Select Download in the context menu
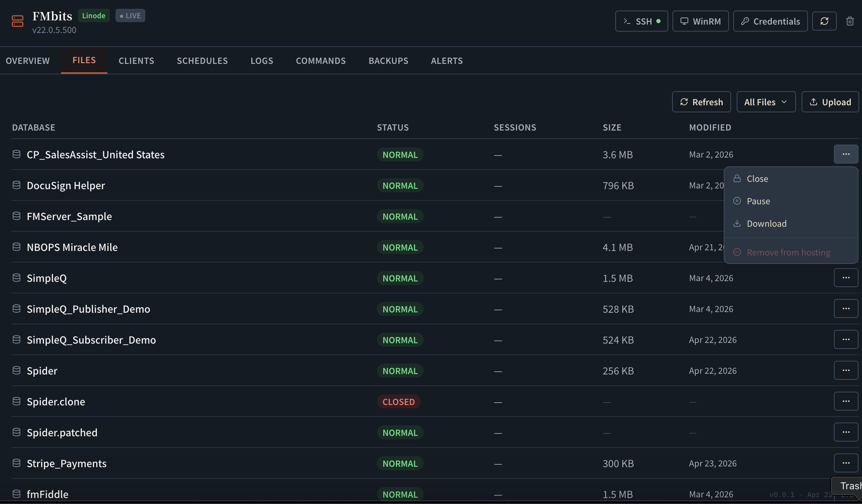Image resolution: width=862 pixels, height=504 pixels. point(766,224)
